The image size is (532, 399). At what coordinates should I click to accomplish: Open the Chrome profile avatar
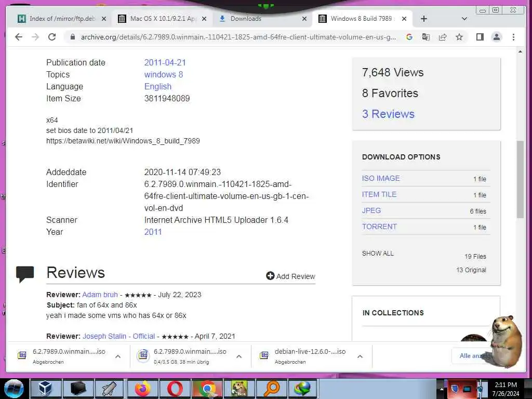(496, 37)
